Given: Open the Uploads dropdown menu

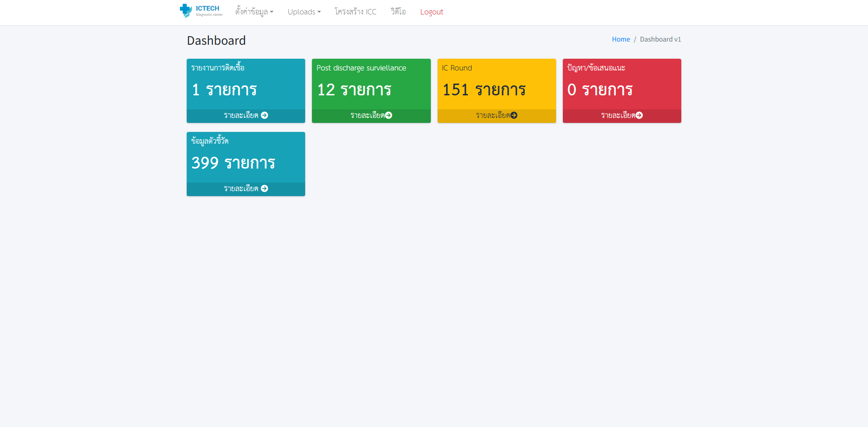Looking at the screenshot, I should coord(304,12).
